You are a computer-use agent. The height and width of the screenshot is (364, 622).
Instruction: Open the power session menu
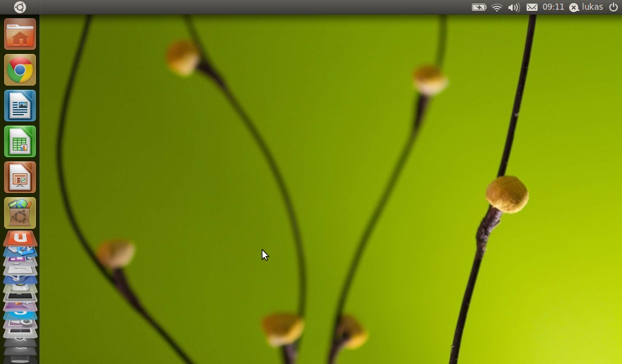(x=613, y=7)
